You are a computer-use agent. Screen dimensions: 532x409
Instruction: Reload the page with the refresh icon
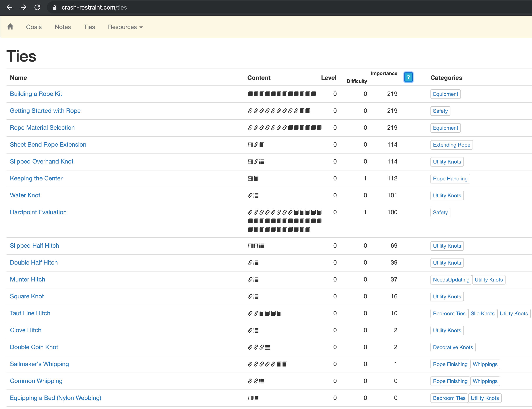pos(37,8)
